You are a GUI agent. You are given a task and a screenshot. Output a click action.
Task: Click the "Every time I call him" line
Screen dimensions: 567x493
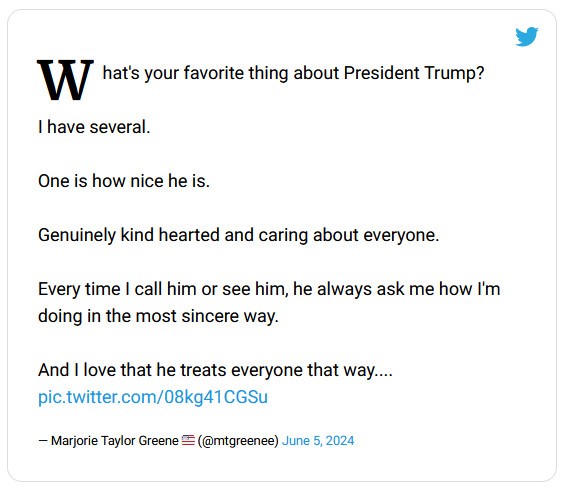point(269,289)
